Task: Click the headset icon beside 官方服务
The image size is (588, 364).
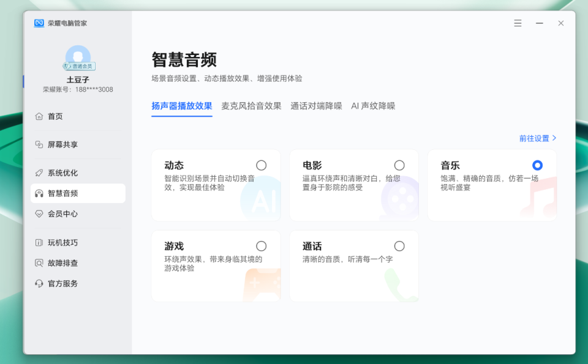Action: coord(39,283)
